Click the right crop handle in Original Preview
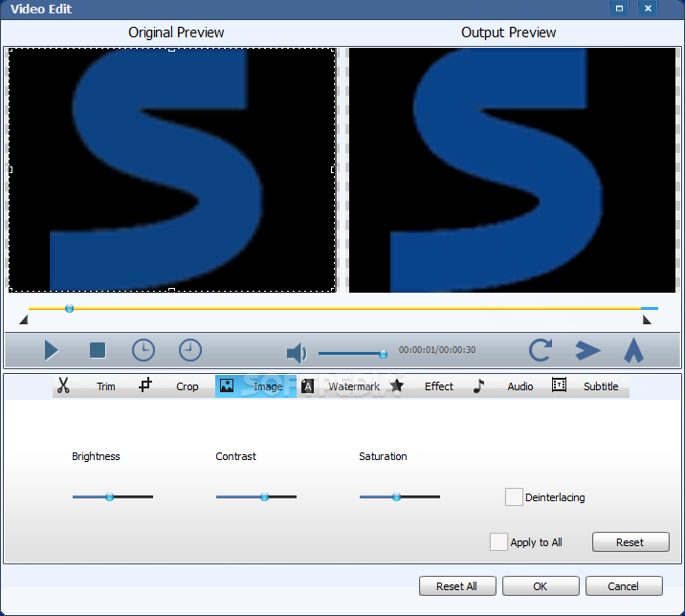This screenshot has height=616, width=685. click(x=333, y=169)
